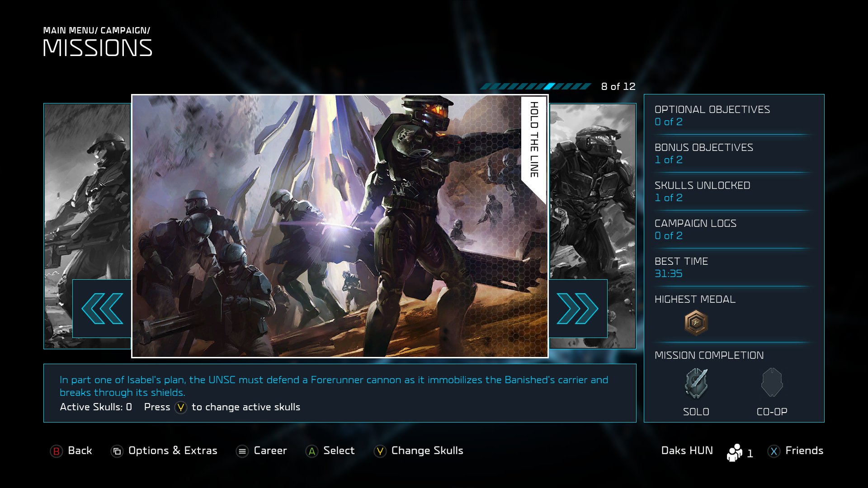Click the CO-OP label
Image resolution: width=868 pixels, height=488 pixels.
pos(772,412)
